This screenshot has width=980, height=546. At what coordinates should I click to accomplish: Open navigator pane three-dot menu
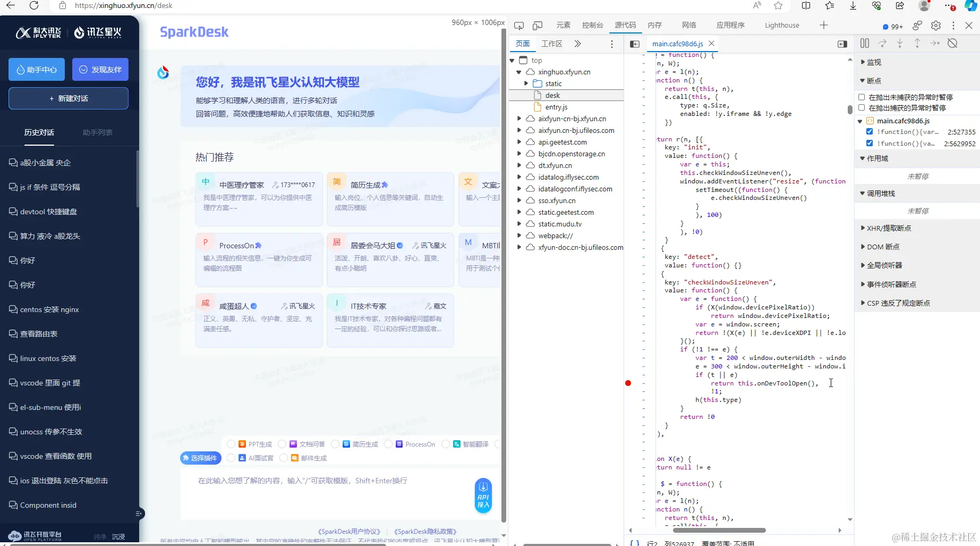(x=612, y=44)
